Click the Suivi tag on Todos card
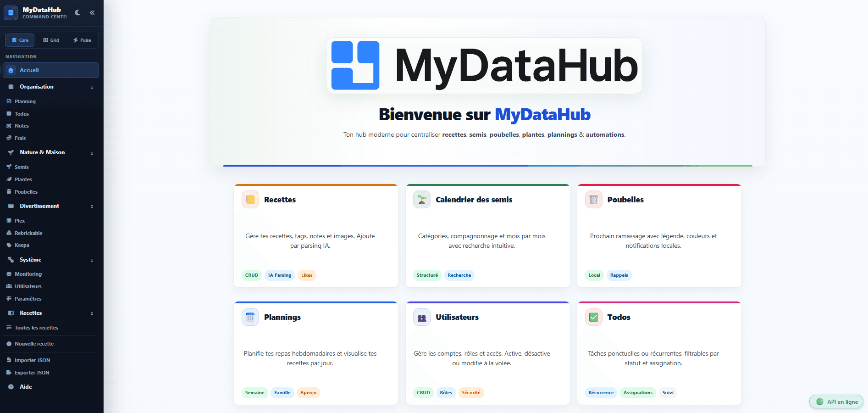The height and width of the screenshot is (413, 868). click(x=668, y=393)
